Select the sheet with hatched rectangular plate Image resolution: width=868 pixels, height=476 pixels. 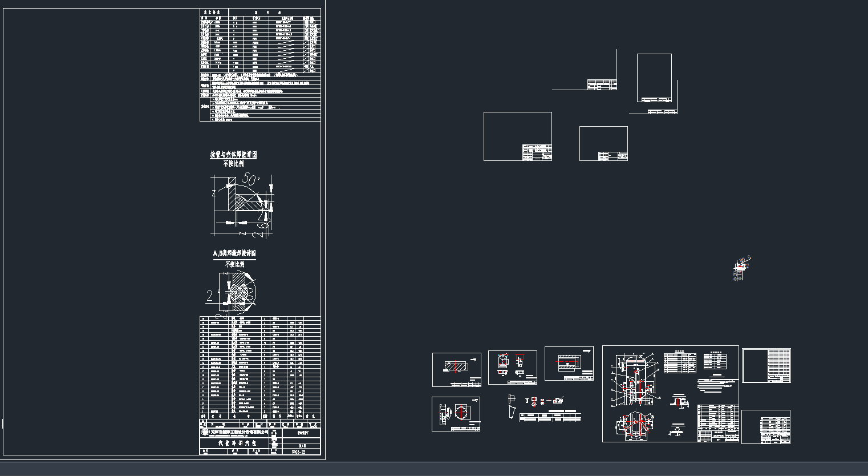pos(456,369)
